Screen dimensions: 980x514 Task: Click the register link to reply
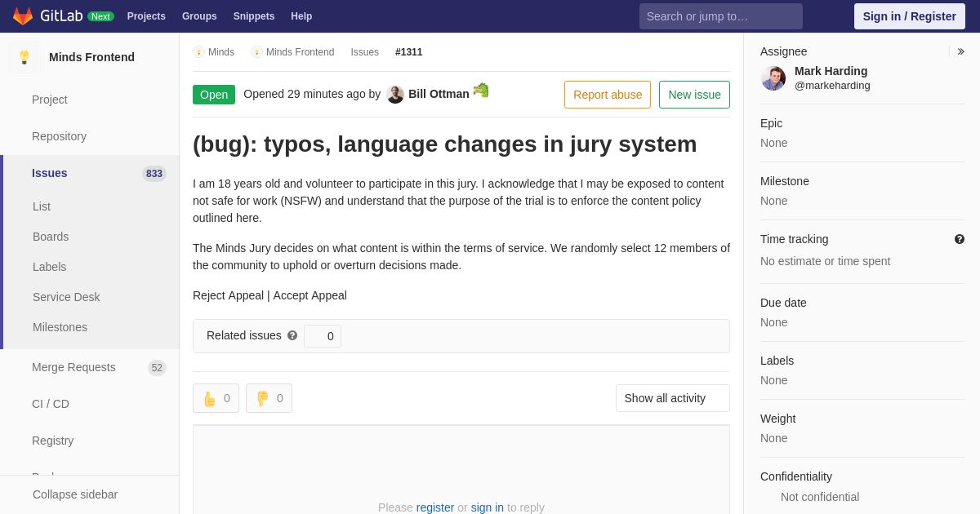pos(435,507)
